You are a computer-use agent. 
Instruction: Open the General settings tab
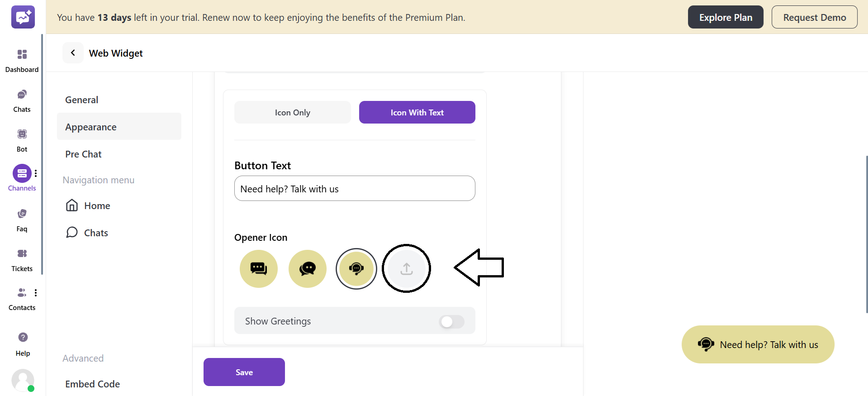pos(82,100)
